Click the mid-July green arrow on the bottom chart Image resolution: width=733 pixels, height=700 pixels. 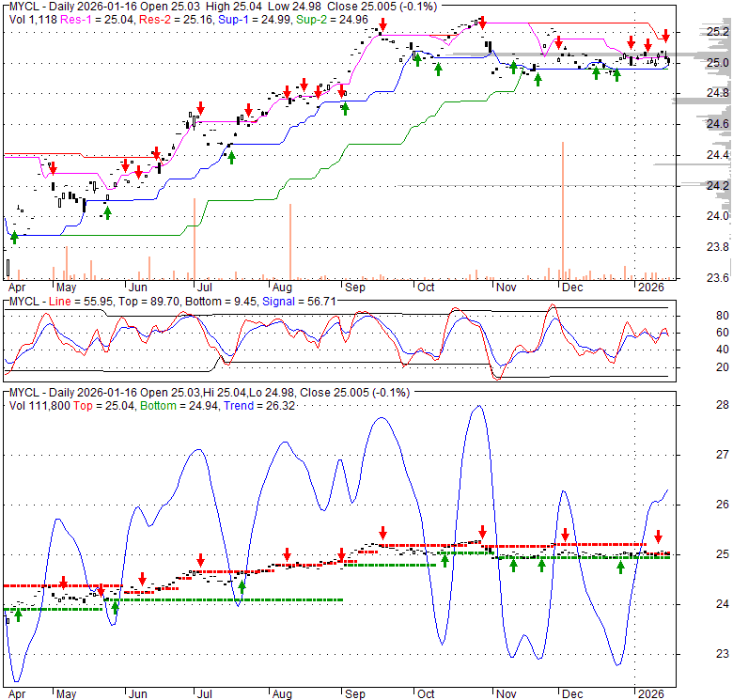242,588
